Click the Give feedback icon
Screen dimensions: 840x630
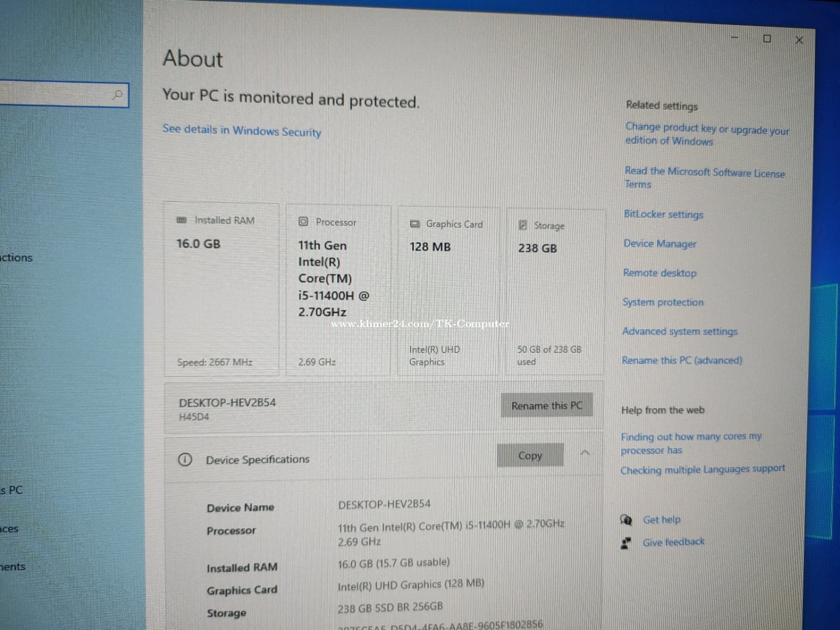[626, 543]
